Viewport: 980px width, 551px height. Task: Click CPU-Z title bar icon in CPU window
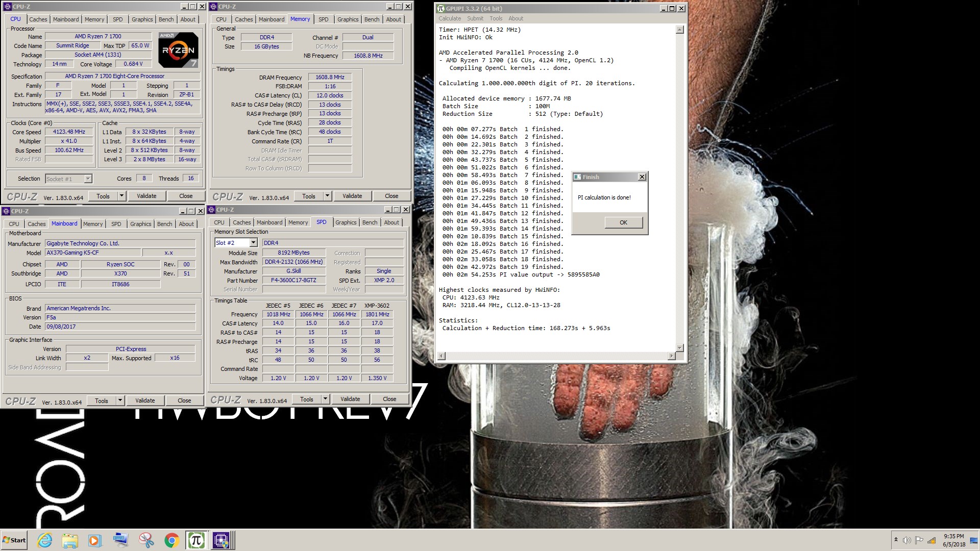point(7,7)
